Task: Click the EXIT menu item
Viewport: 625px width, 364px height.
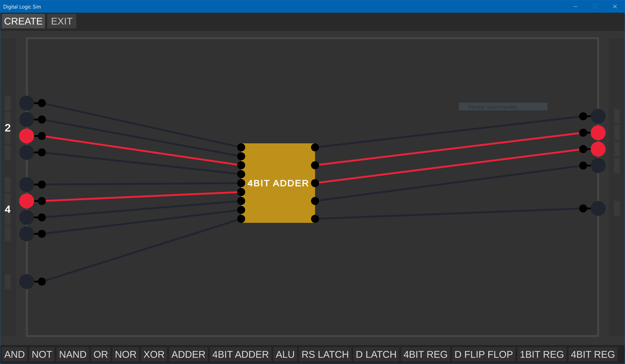Action: coord(61,21)
